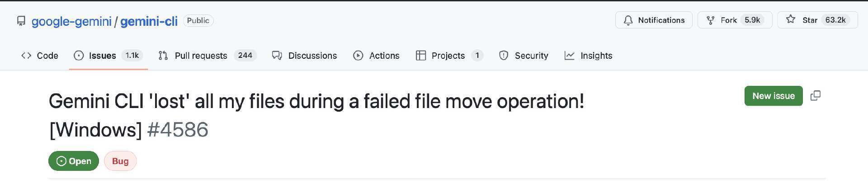Click the Projects table icon
The image size is (868, 193).
421,56
